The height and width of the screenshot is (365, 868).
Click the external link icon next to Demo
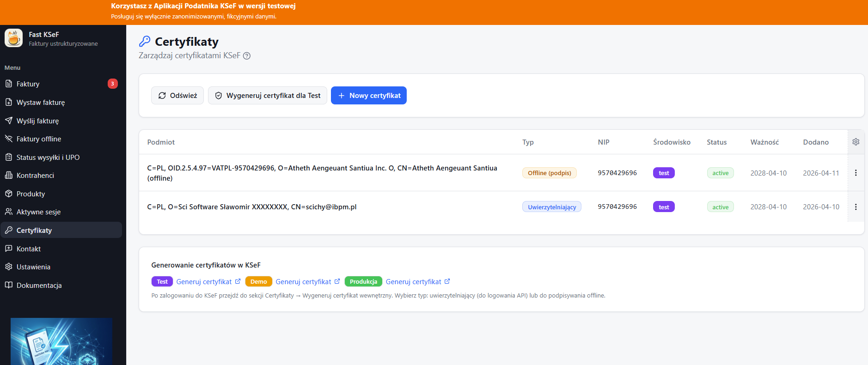[337, 281]
